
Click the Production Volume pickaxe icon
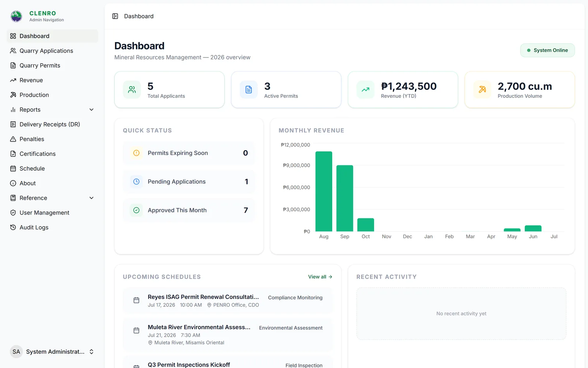pyautogui.click(x=482, y=89)
